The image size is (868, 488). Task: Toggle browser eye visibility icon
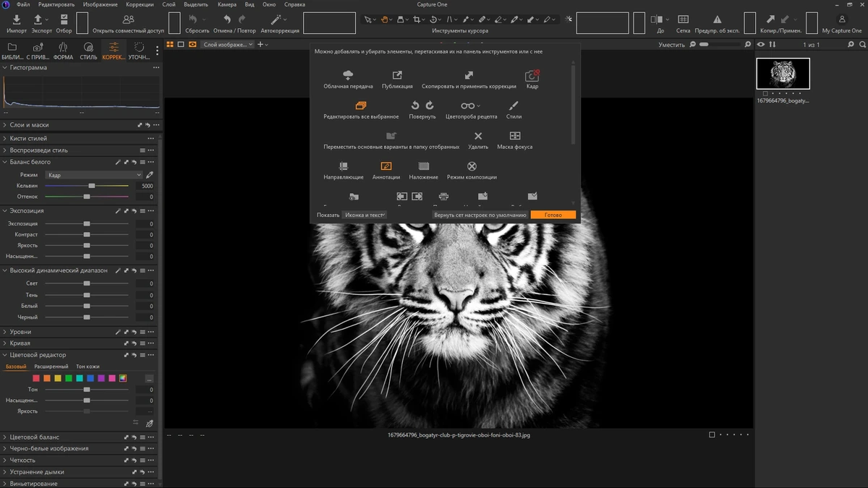(761, 44)
